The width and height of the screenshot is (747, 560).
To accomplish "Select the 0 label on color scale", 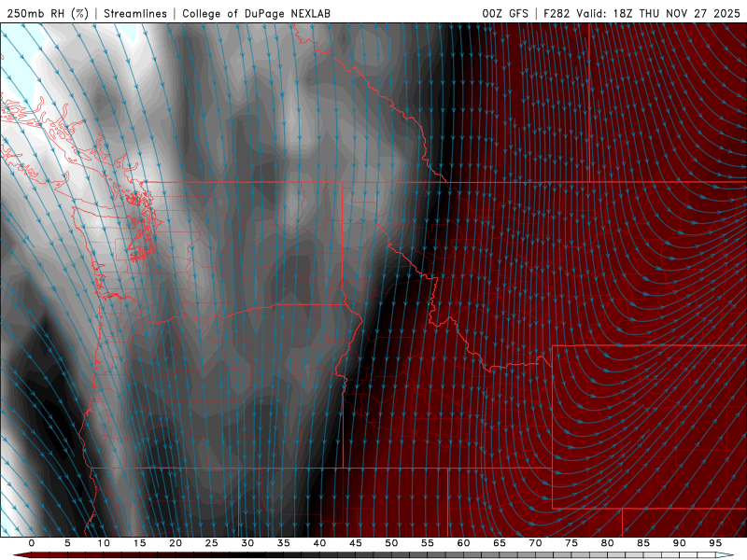I will pyautogui.click(x=32, y=543).
